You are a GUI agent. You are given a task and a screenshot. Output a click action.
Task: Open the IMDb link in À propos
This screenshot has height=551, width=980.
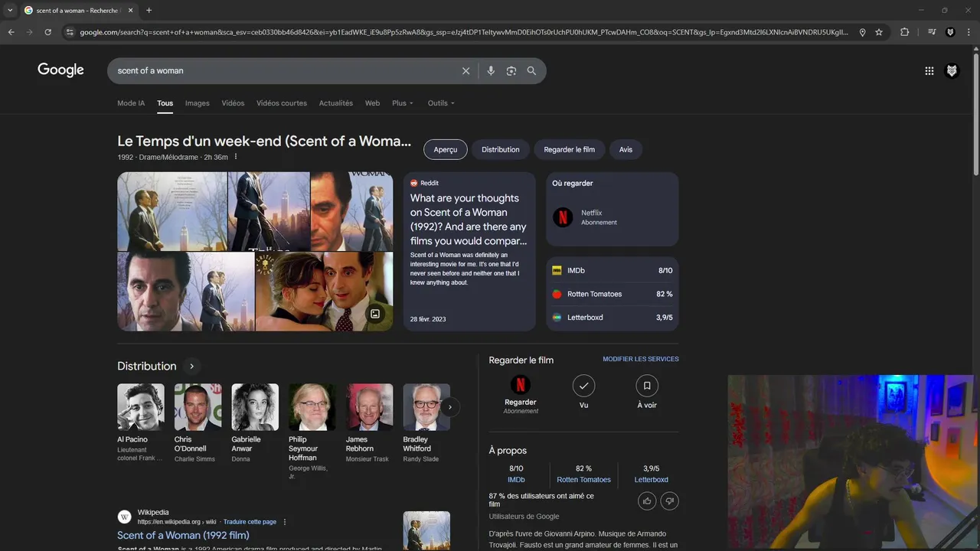click(x=516, y=480)
